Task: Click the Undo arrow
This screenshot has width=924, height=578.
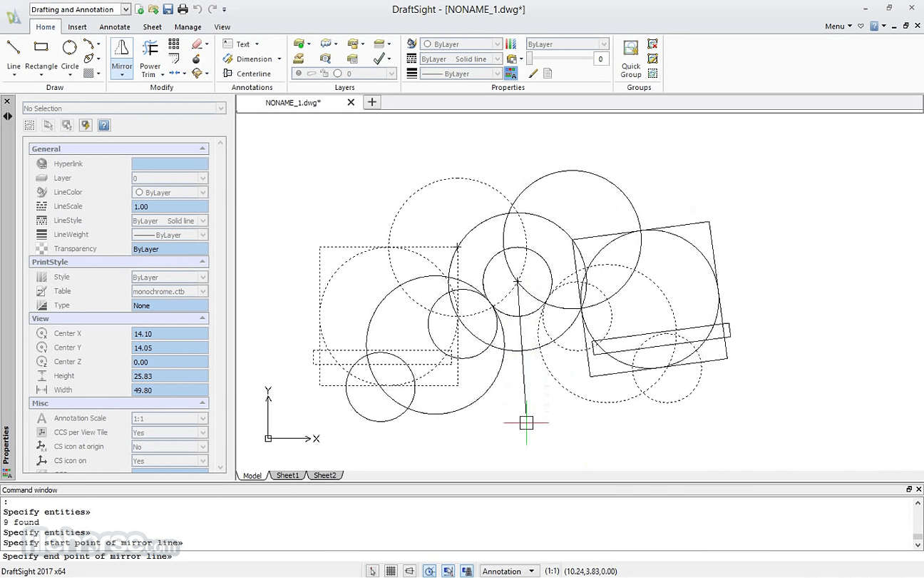Action: tap(197, 9)
